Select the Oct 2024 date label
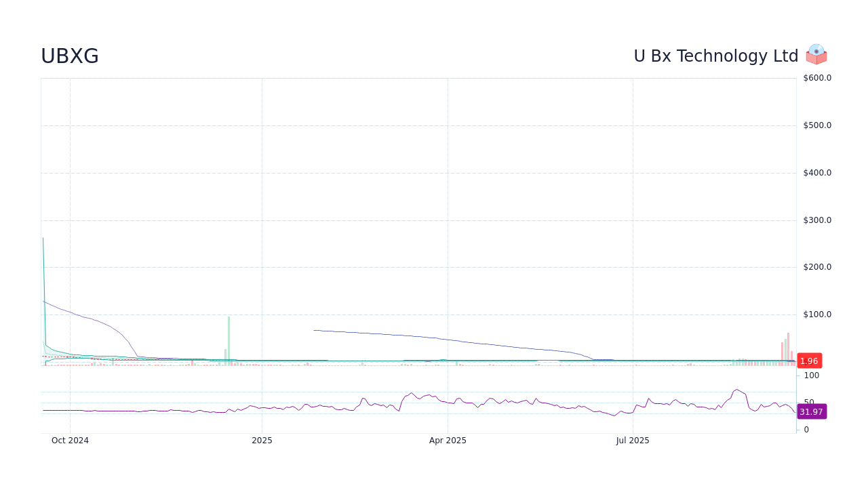 [x=70, y=440]
